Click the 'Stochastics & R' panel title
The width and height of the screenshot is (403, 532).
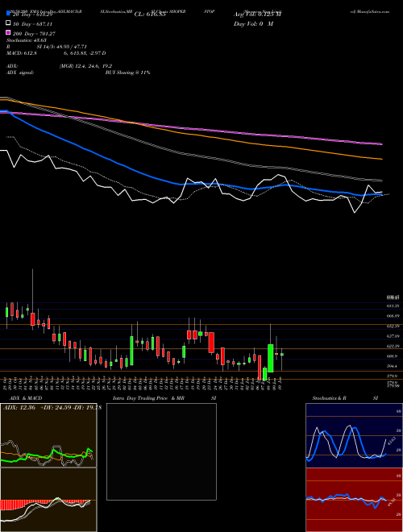[x=330, y=398]
